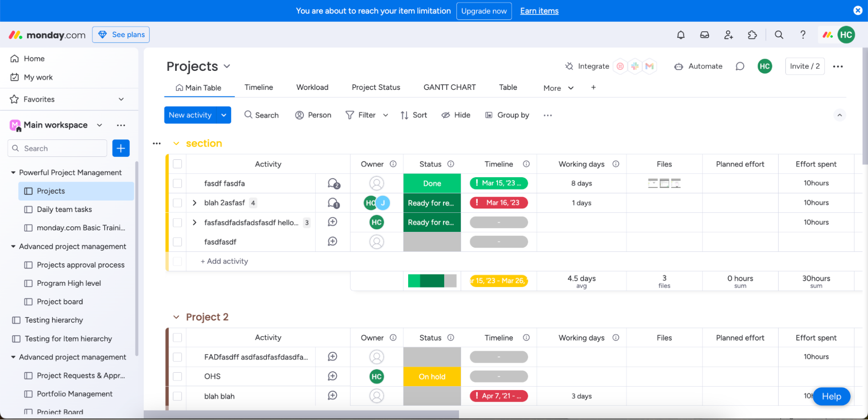Expand Favorites section chevron

[121, 99]
